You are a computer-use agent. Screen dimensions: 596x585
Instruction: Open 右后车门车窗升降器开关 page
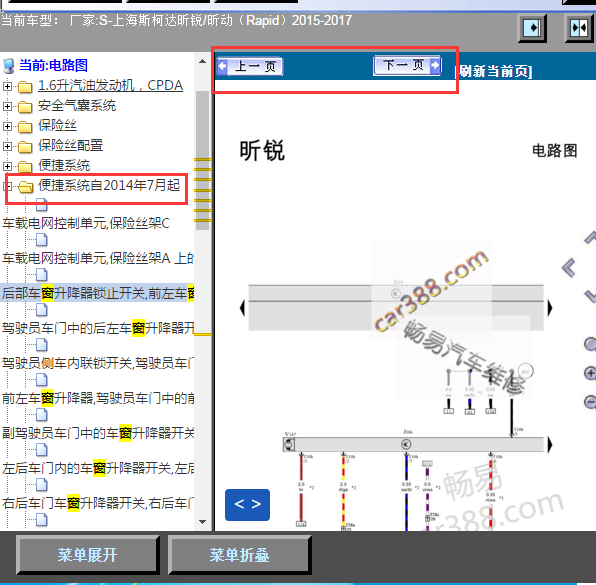(x=98, y=503)
